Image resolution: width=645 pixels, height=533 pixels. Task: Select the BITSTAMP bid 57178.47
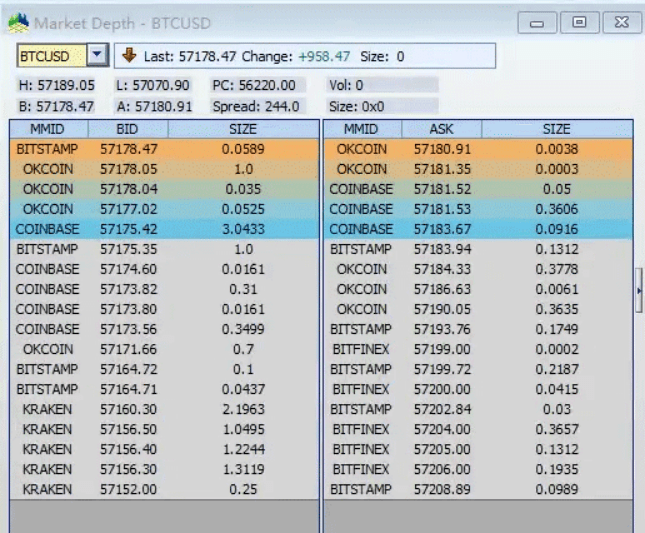[164, 149]
